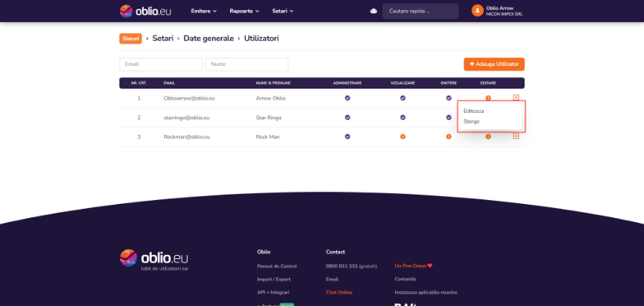This screenshot has width=644, height=306.
Task: Open Rock Man's row actions dropdown
Action: pyautogui.click(x=516, y=137)
